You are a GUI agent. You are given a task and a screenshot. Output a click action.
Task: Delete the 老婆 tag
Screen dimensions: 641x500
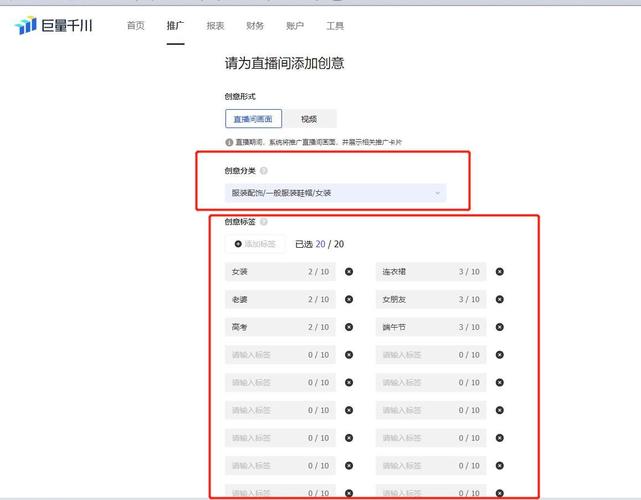349,299
